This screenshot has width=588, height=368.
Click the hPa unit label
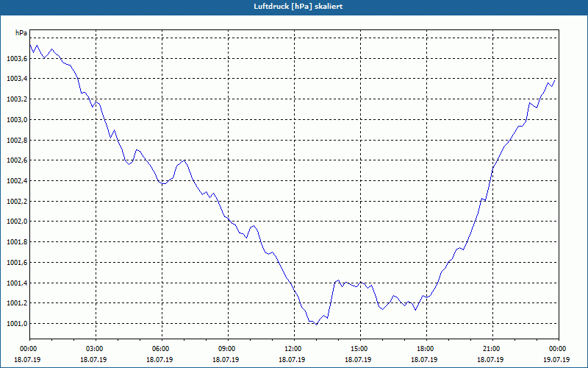21,33
